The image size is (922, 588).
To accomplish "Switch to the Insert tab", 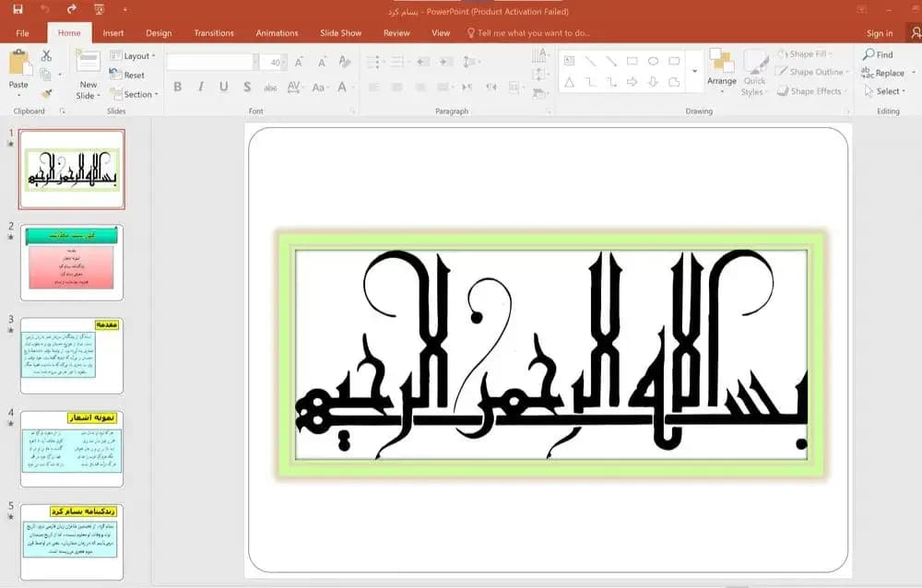I will 112,33.
